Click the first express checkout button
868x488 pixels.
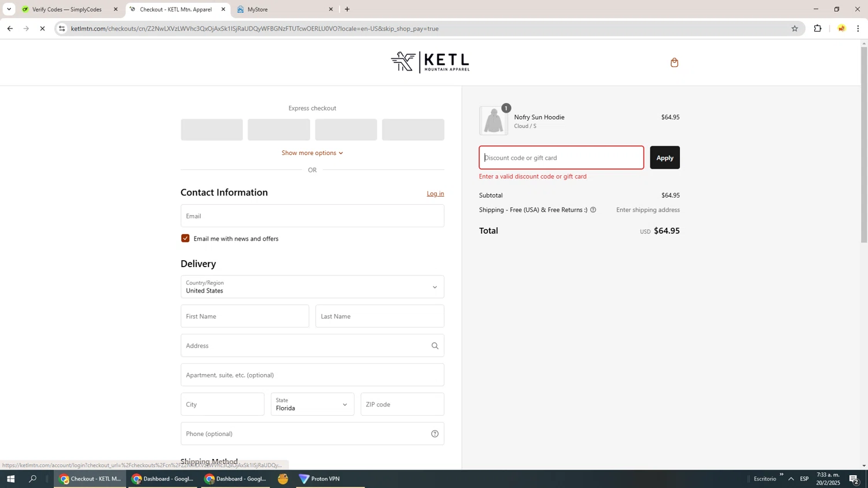click(x=212, y=130)
